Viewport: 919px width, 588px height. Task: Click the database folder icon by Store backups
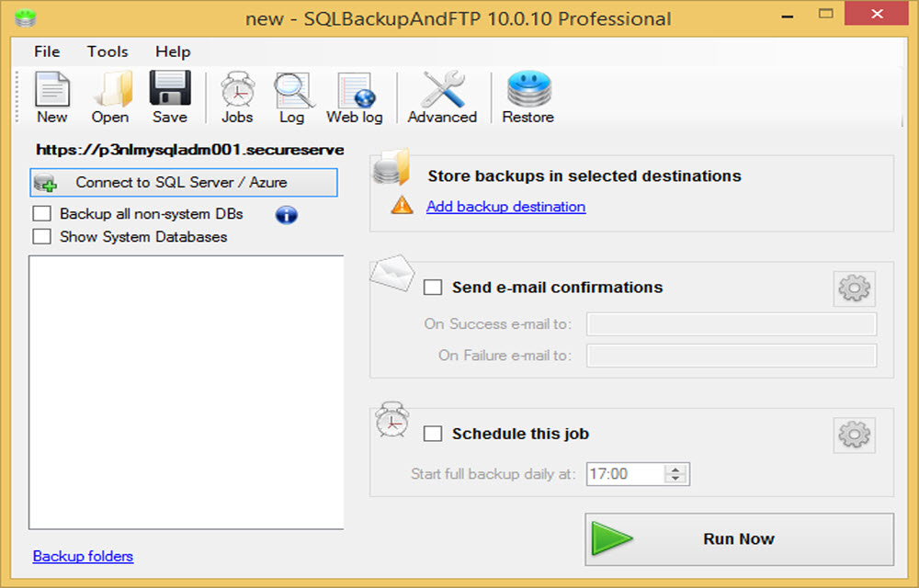(x=392, y=167)
